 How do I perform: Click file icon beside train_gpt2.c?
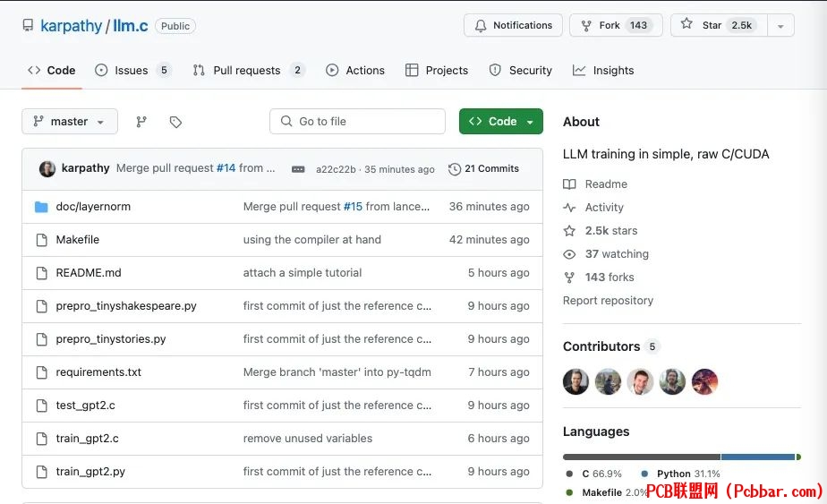[42, 439]
